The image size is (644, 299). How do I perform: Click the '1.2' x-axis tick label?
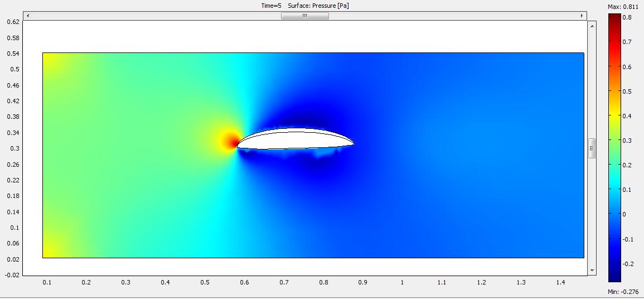point(481,283)
